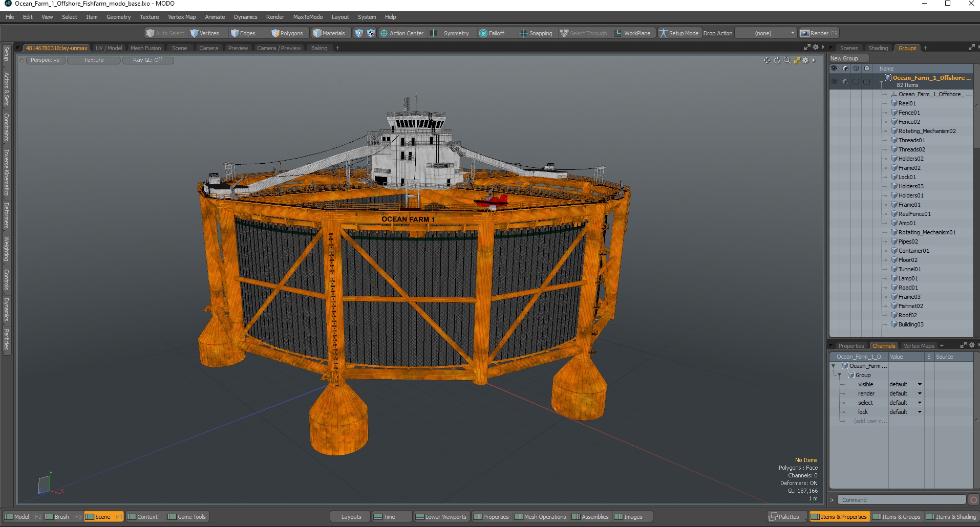The height and width of the screenshot is (527, 980).
Task: Open the visible channel default dropdown
Action: (x=905, y=384)
